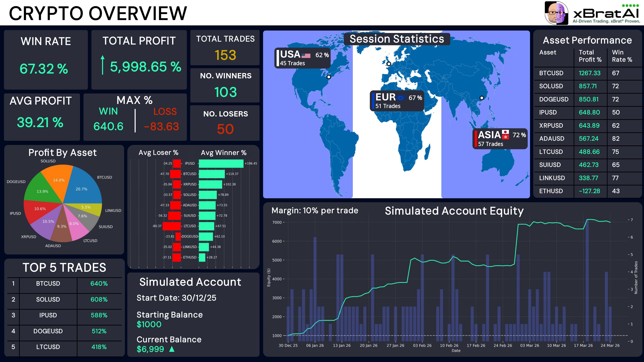Click the USA flag icon
Screen dimensions: 644x362
pyautogui.click(x=306, y=56)
